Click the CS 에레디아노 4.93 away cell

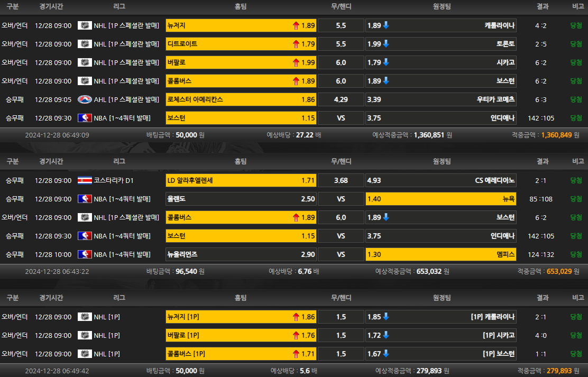coord(441,180)
